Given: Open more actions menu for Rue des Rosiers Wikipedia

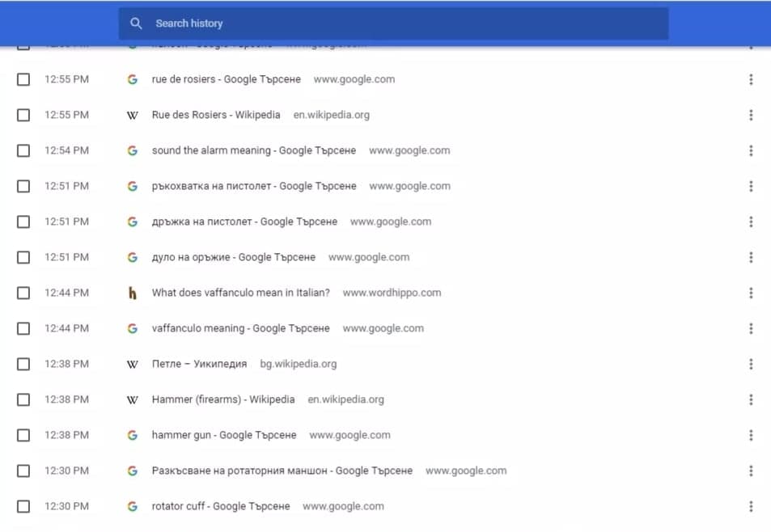Looking at the screenshot, I should coord(751,115).
